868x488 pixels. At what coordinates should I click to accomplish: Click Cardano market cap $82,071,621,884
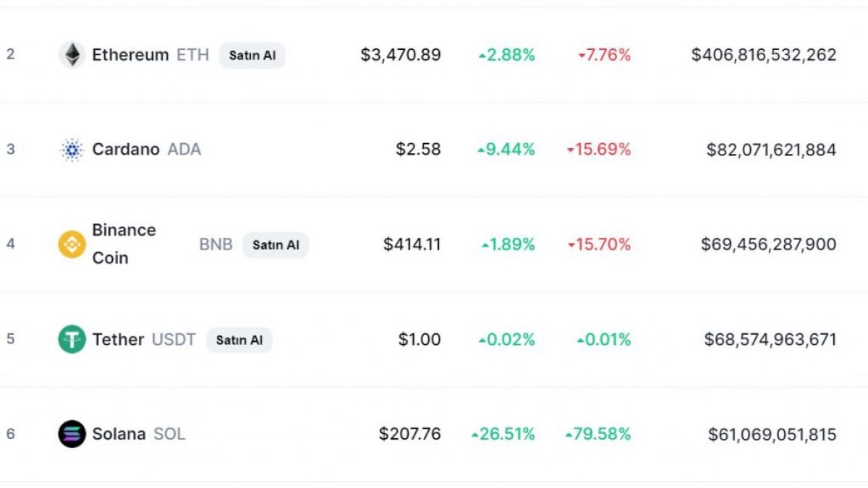click(771, 150)
